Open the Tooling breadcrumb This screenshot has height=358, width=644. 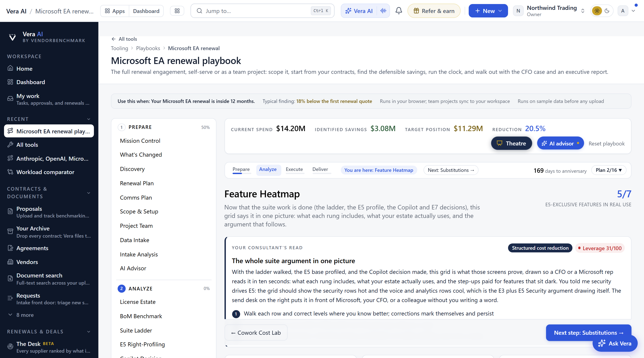(119, 48)
